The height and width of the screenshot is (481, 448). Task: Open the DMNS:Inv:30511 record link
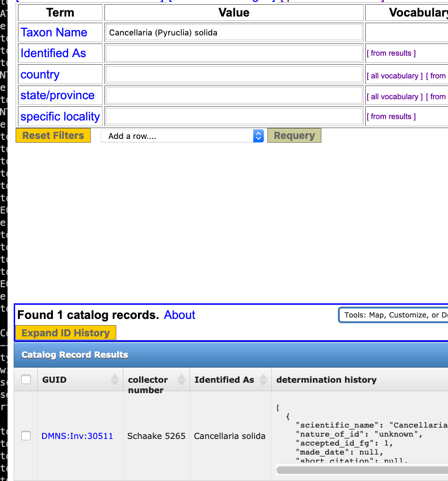click(x=78, y=436)
